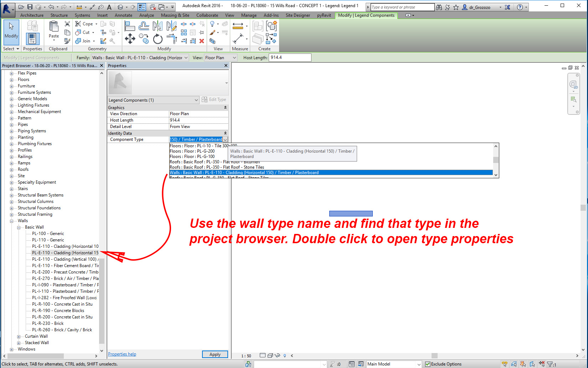Open the Properties help link
Viewport: 588px width, 368px height.
pyautogui.click(x=122, y=354)
